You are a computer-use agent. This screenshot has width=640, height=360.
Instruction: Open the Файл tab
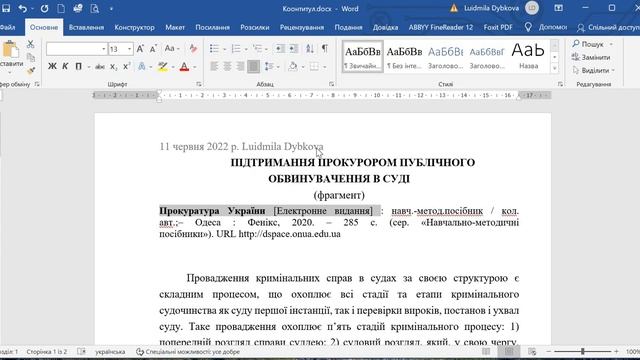7,27
